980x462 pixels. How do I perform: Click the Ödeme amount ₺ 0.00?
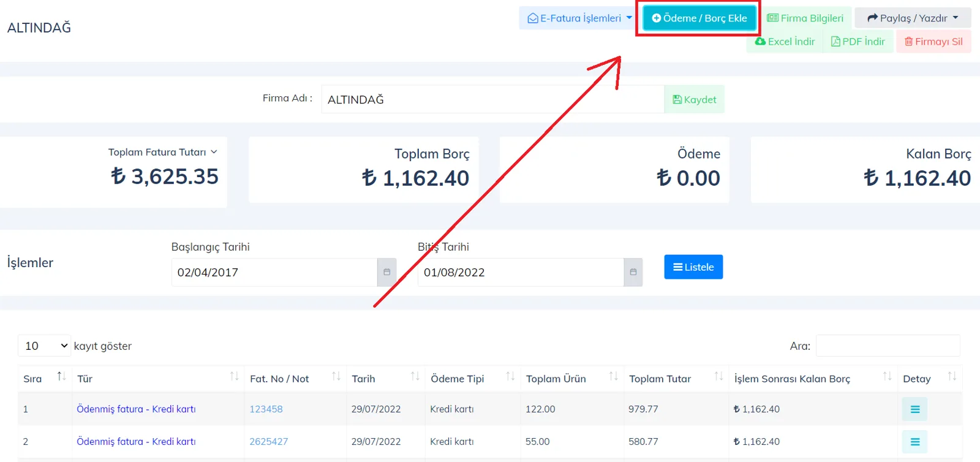688,178
